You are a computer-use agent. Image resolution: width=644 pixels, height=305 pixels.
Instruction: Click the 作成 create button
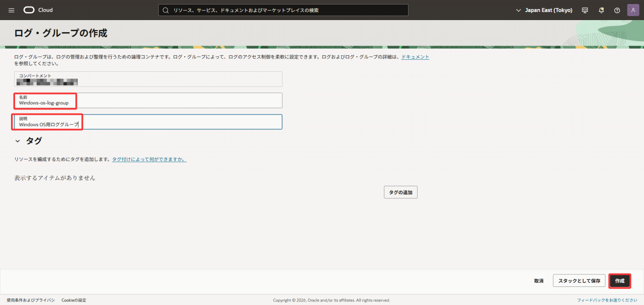pos(619,281)
